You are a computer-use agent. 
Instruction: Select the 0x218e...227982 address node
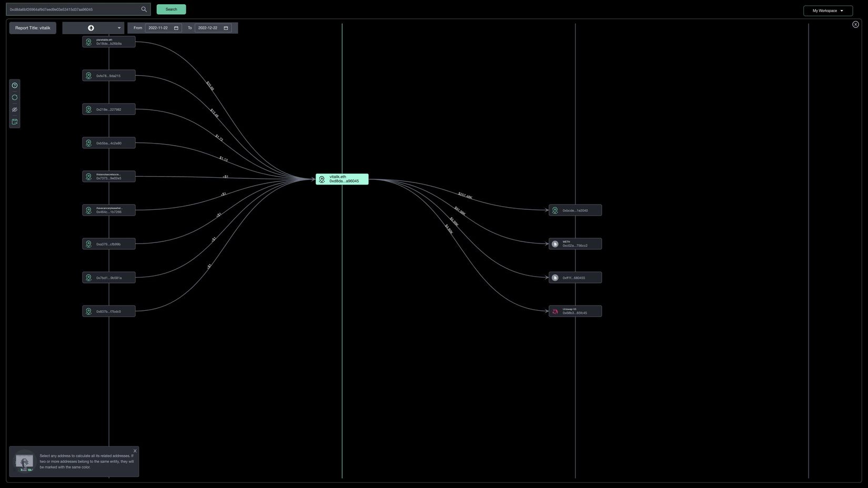tap(109, 109)
